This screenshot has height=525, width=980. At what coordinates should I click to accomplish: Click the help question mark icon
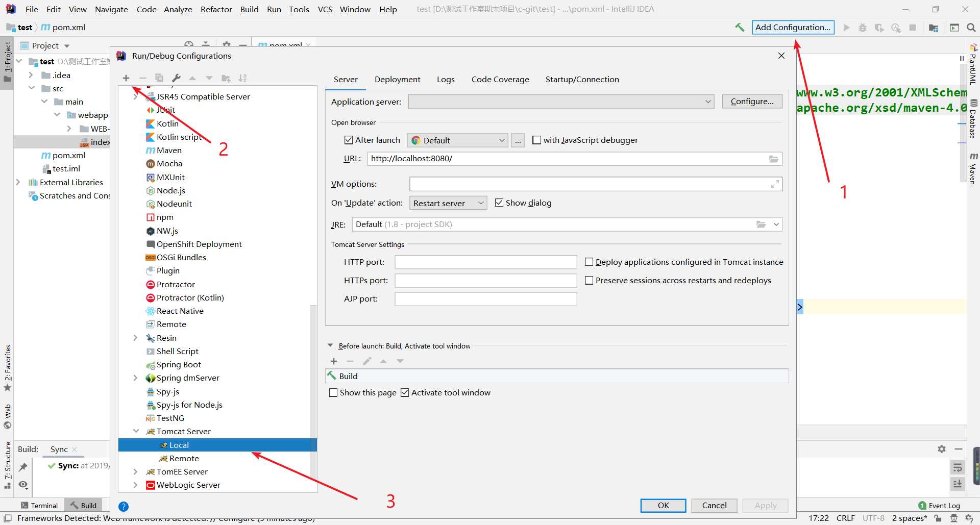click(x=124, y=507)
